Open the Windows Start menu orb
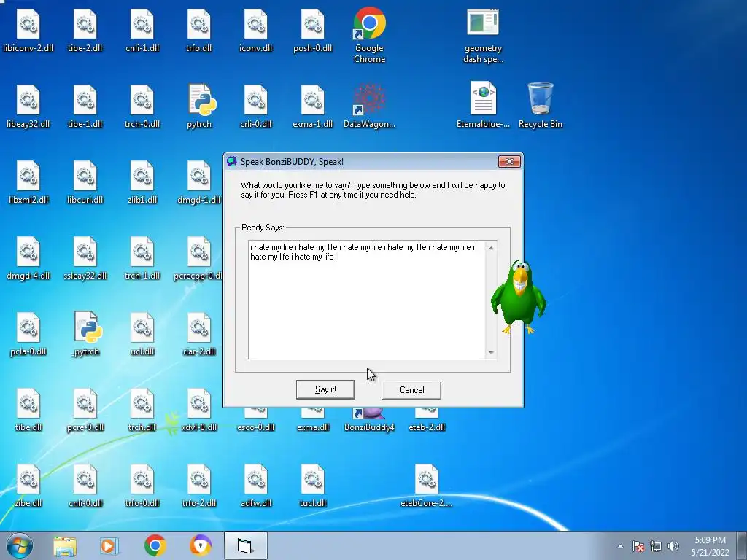This screenshot has height=560, width=747. coord(20,545)
